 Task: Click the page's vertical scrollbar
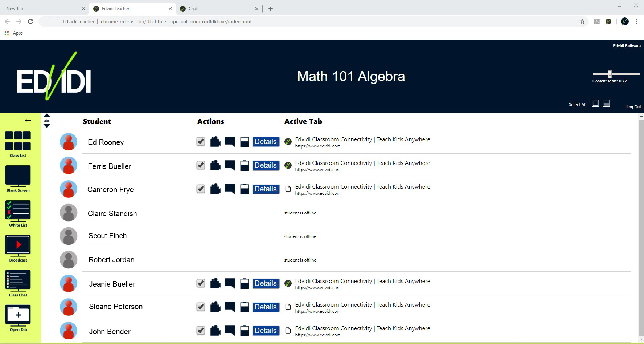click(x=641, y=228)
